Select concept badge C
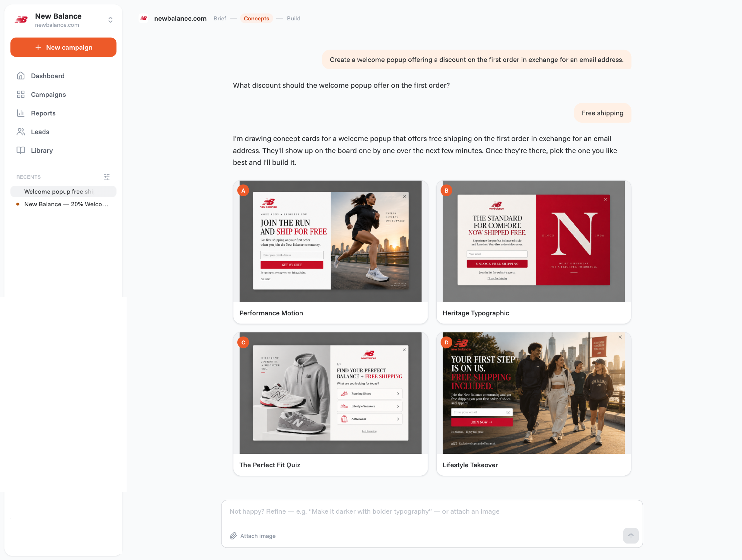Screen dimensions: 742x560 pyautogui.click(x=243, y=343)
